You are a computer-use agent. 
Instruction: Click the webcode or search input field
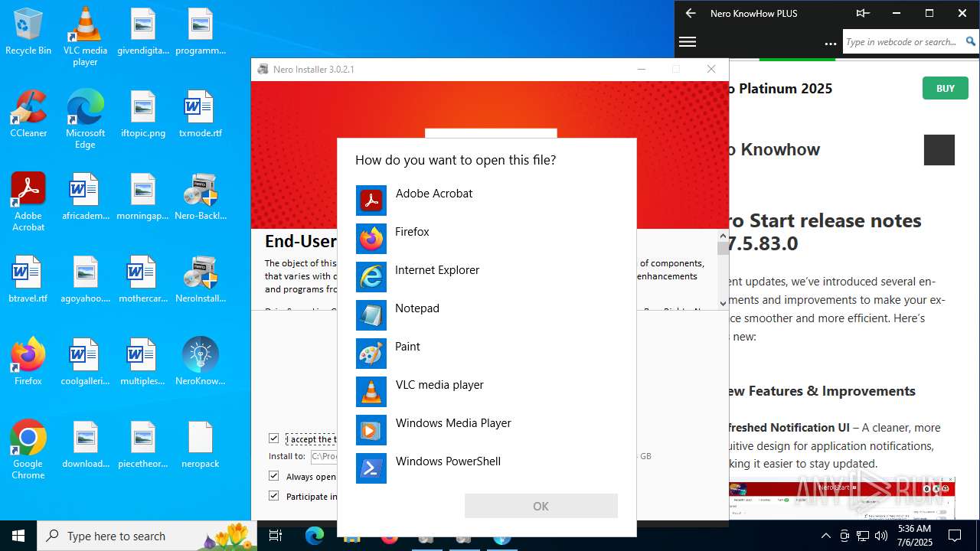click(903, 42)
